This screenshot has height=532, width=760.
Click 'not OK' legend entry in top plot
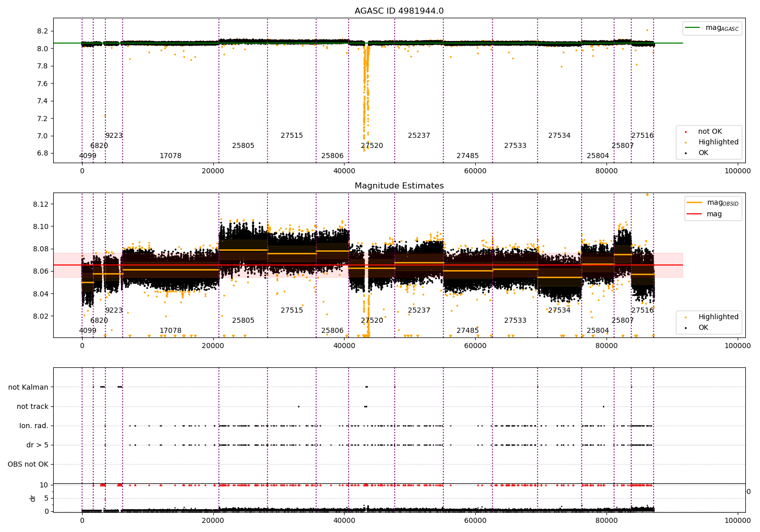[710, 132]
